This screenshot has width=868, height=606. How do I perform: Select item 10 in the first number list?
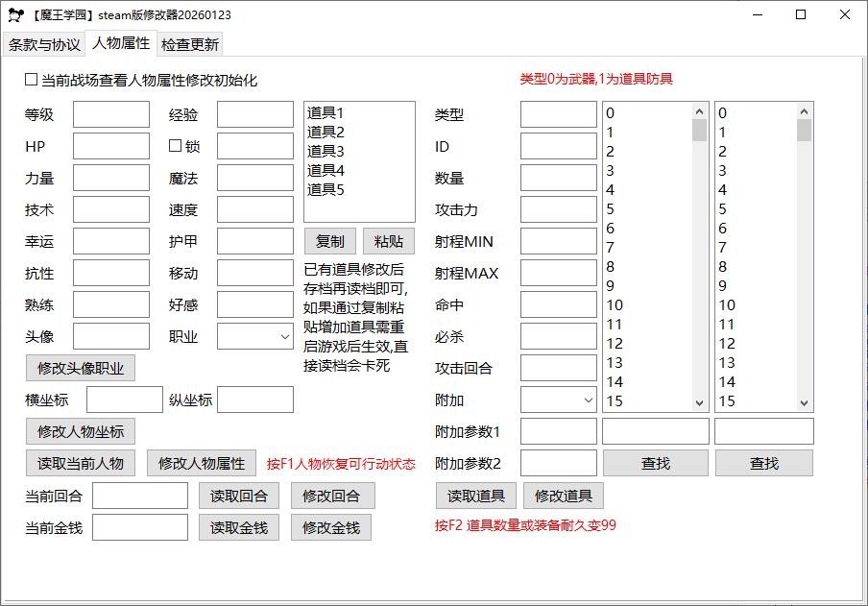point(615,305)
